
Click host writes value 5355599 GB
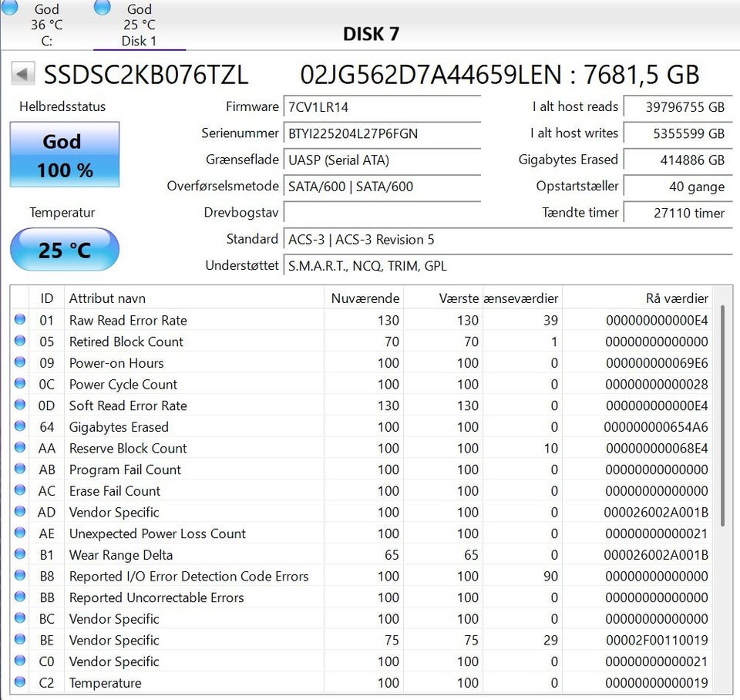[x=678, y=133]
